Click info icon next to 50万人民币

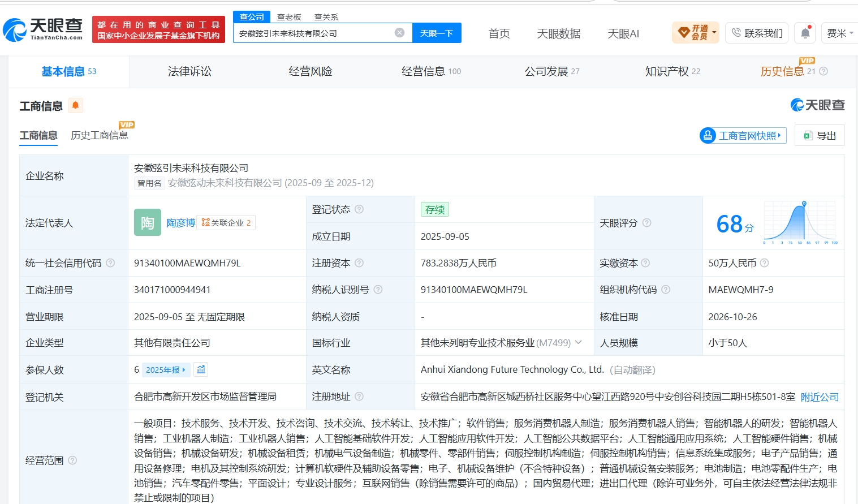pyautogui.click(x=764, y=263)
